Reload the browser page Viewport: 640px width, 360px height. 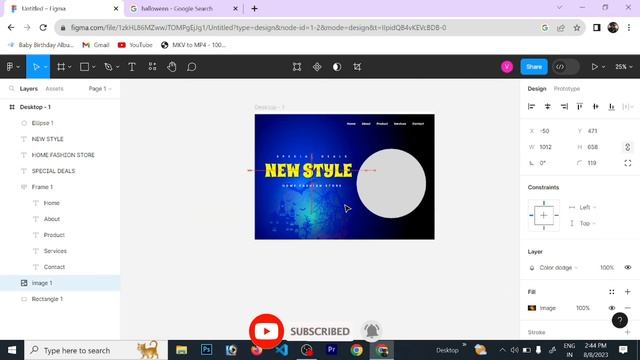coord(43,28)
